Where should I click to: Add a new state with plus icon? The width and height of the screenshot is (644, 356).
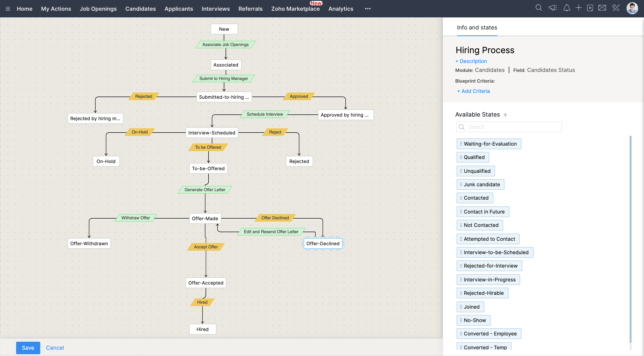point(505,115)
